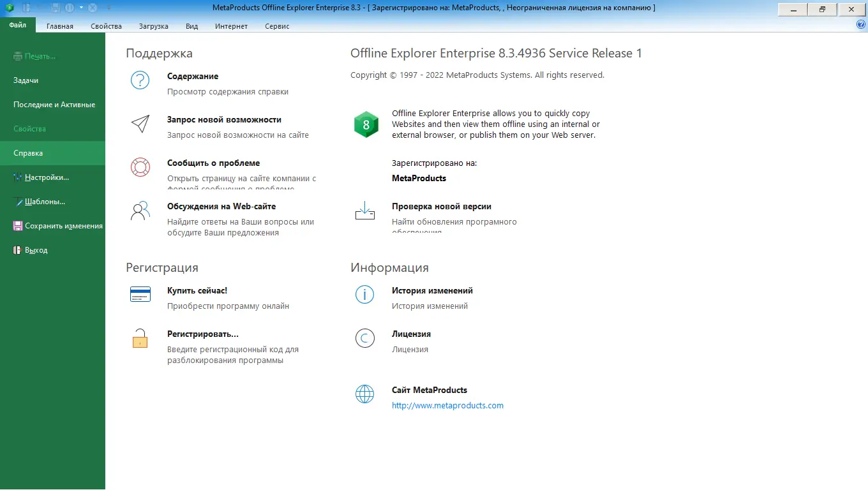Open the Загрузка ribbon tab
Viewport: 868px width, 490px height.
click(153, 26)
